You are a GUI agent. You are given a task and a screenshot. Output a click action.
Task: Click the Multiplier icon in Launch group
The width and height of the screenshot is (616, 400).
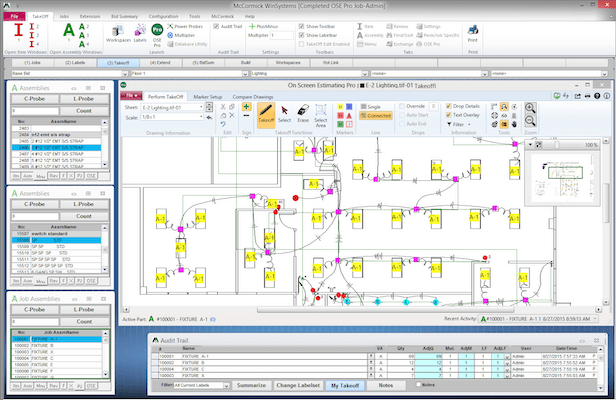click(x=170, y=35)
